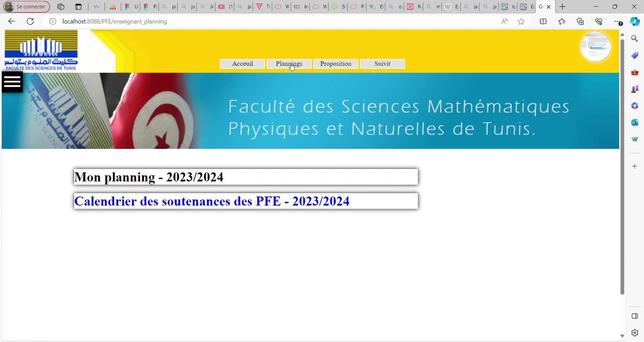Open Edge sidebar search tool
644x342 pixels.
tap(634, 38)
